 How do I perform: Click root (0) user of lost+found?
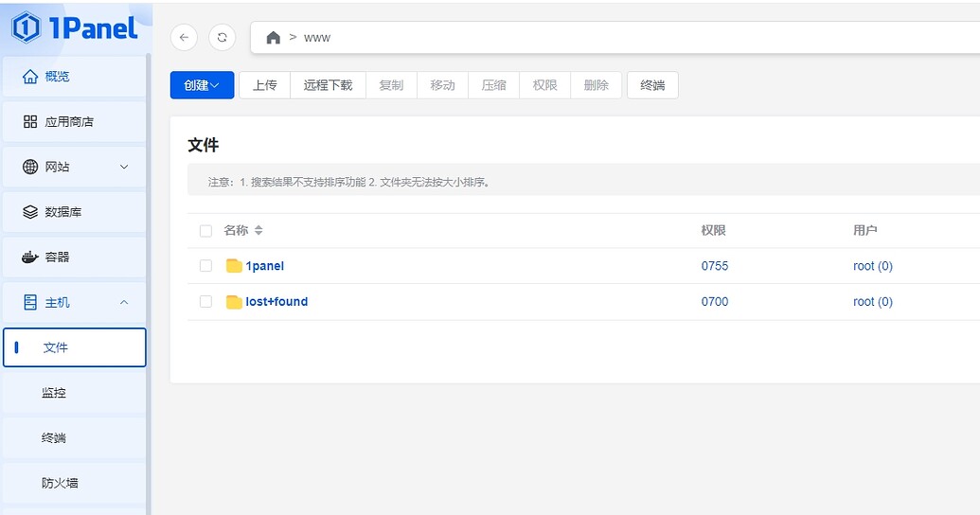[x=872, y=302]
